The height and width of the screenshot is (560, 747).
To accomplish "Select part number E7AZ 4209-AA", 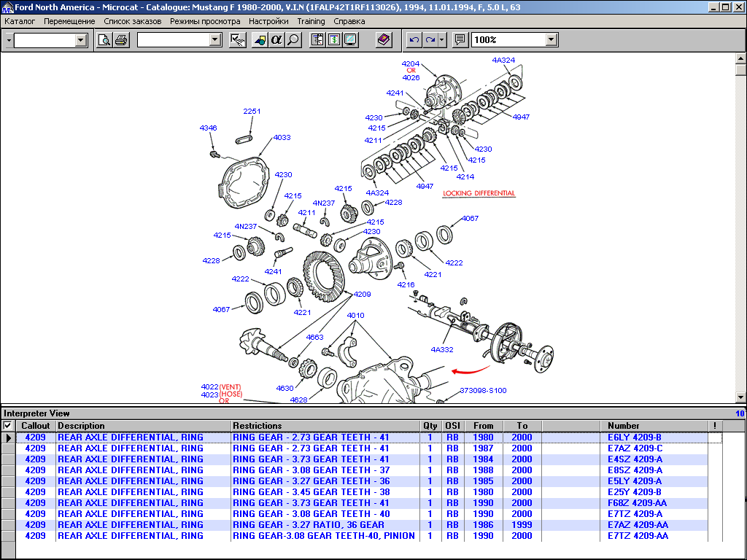I will pos(638,525).
